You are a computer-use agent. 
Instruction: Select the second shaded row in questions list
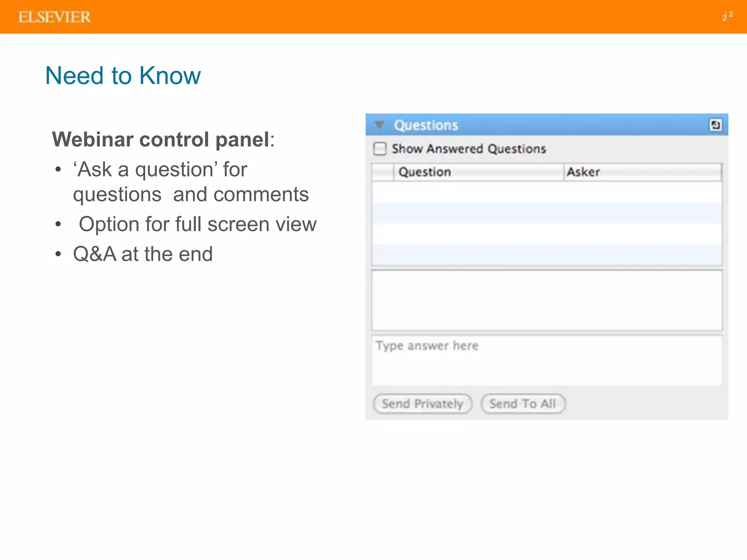tap(546, 213)
